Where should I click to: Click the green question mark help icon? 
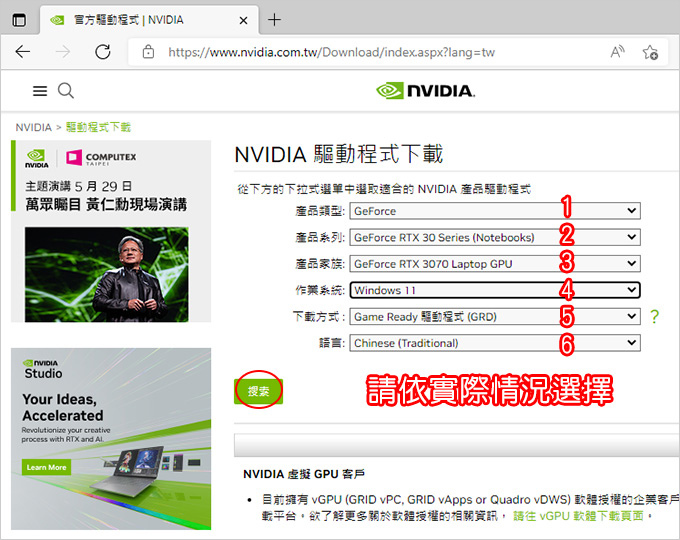pos(654,317)
